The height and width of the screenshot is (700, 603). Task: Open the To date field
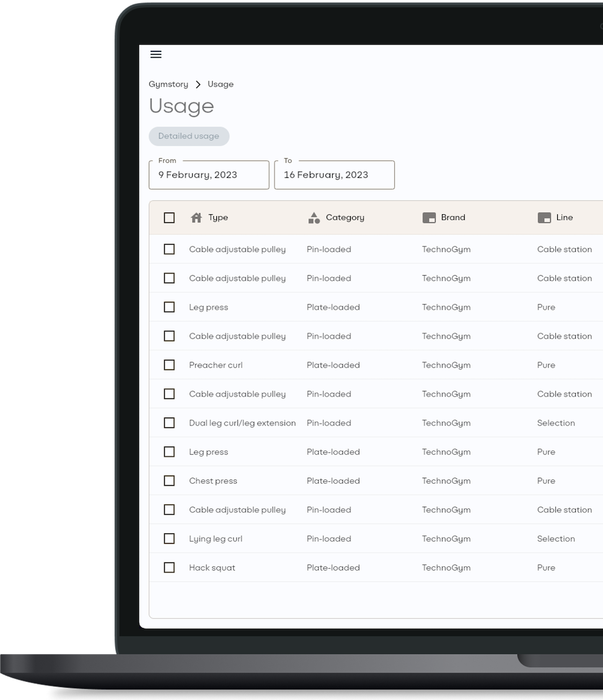pyautogui.click(x=335, y=175)
